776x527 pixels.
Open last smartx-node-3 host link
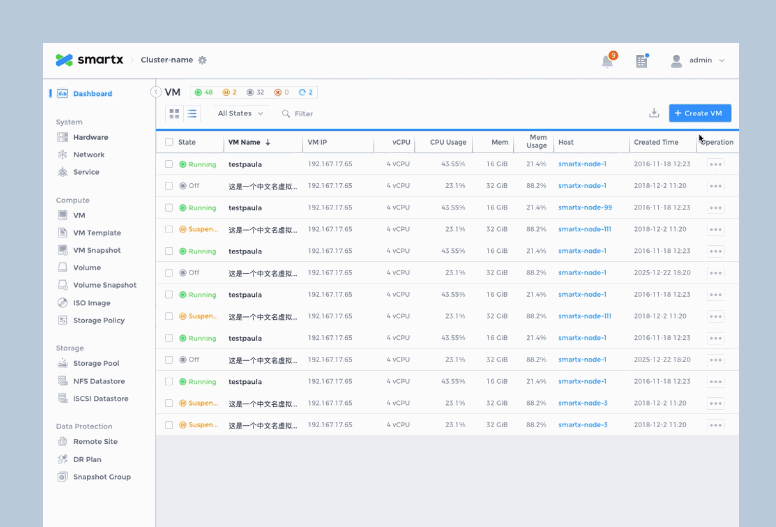pyautogui.click(x=582, y=425)
